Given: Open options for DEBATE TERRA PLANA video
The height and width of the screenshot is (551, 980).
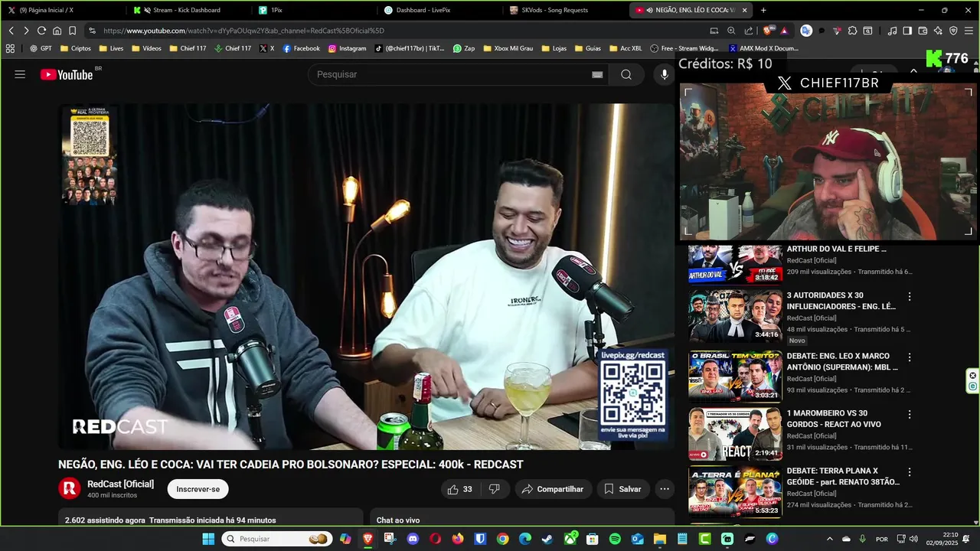Looking at the screenshot, I should tap(910, 472).
